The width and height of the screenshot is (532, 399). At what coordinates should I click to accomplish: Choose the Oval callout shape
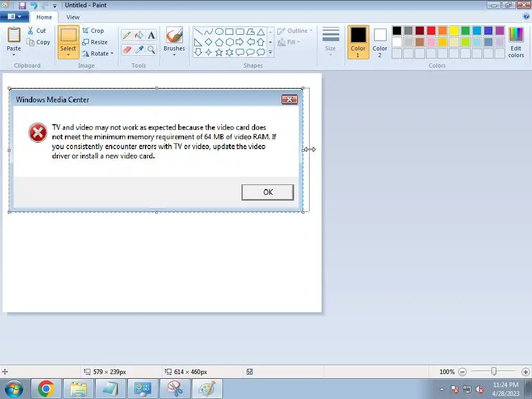click(x=250, y=52)
